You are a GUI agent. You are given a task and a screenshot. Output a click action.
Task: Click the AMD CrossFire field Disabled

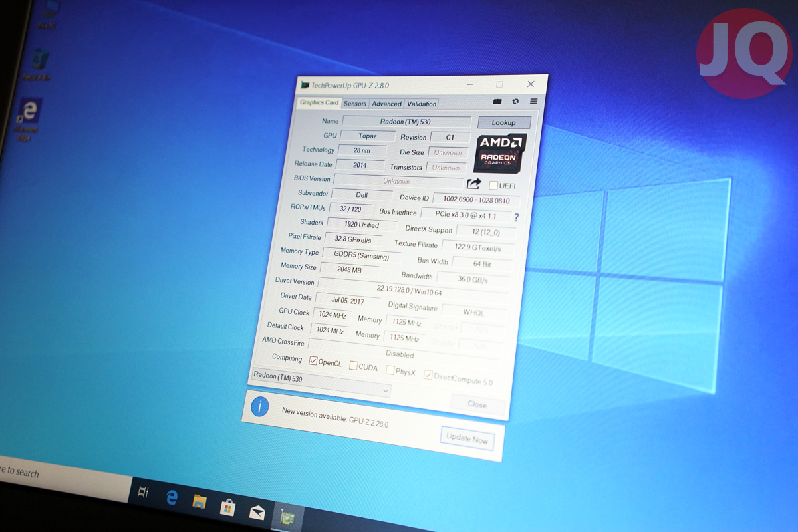[x=403, y=353]
